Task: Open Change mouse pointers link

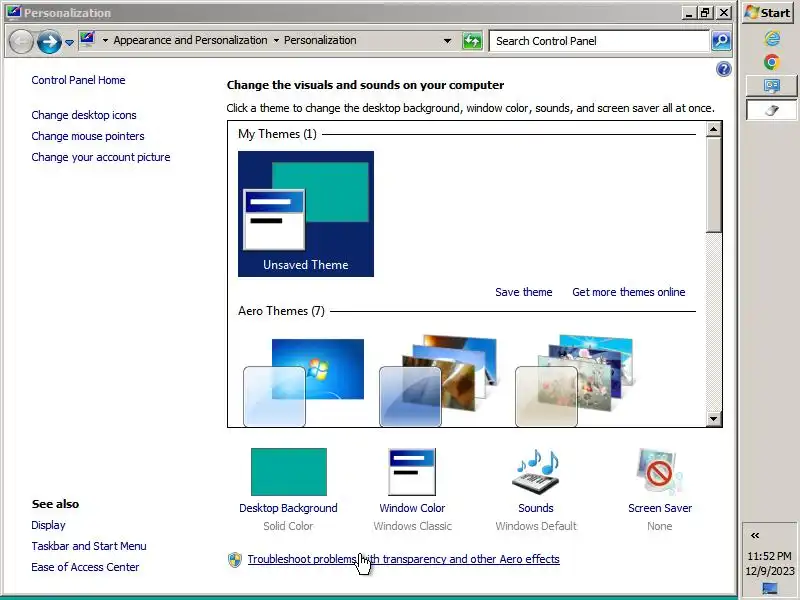Action: pos(88,136)
